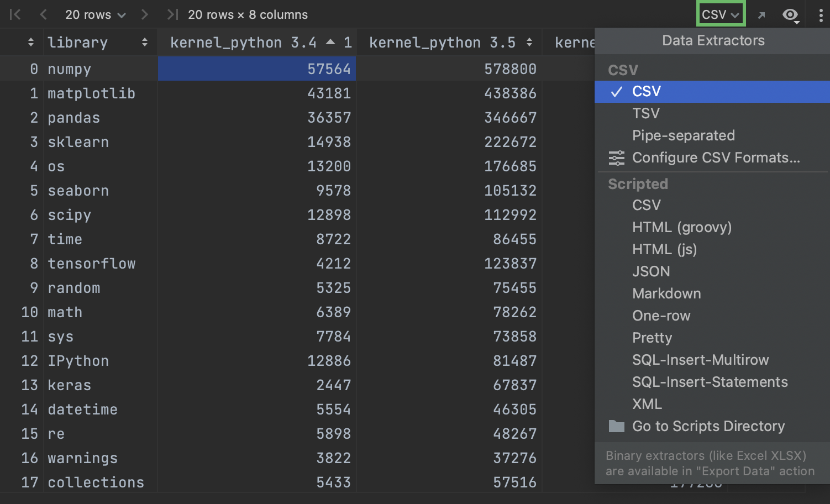Click the kernel_python 3.4 column header
Screen dimensions: 830x504
243,43
